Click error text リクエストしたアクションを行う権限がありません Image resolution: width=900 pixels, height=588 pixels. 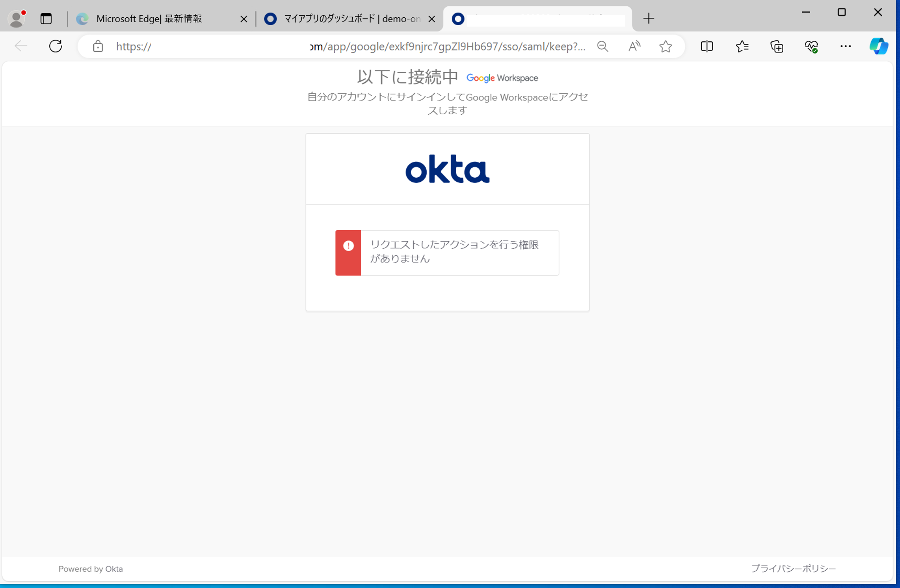pyautogui.click(x=454, y=252)
